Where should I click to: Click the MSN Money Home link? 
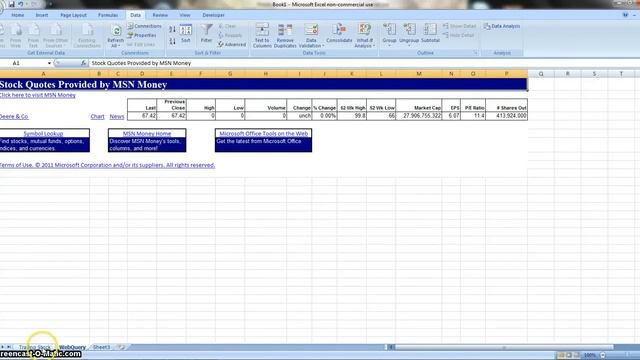pyautogui.click(x=147, y=133)
